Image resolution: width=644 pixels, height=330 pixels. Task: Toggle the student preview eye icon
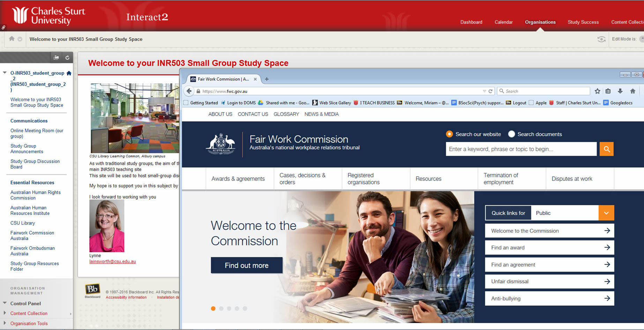click(601, 39)
